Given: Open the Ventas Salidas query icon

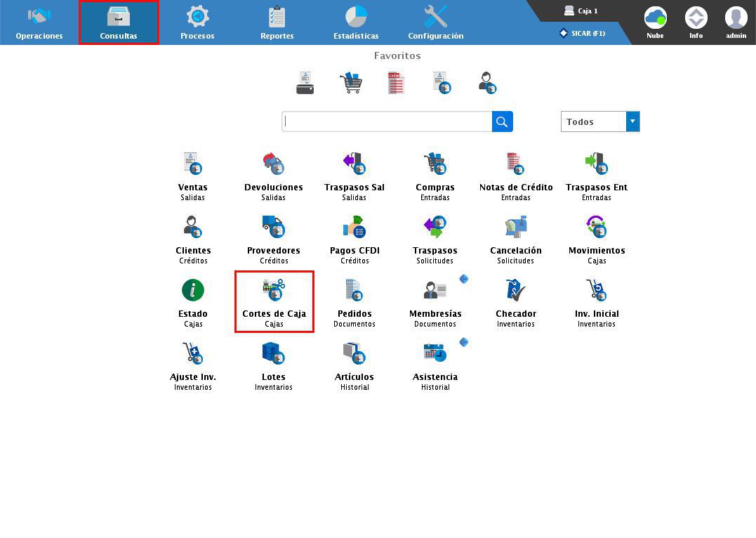Looking at the screenshot, I should pyautogui.click(x=192, y=164).
